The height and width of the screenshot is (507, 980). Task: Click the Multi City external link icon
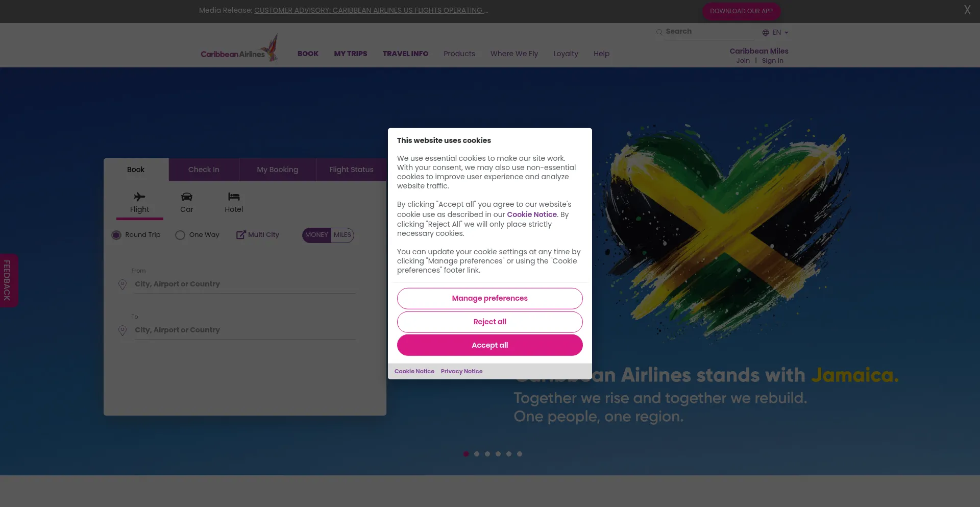[x=241, y=235]
